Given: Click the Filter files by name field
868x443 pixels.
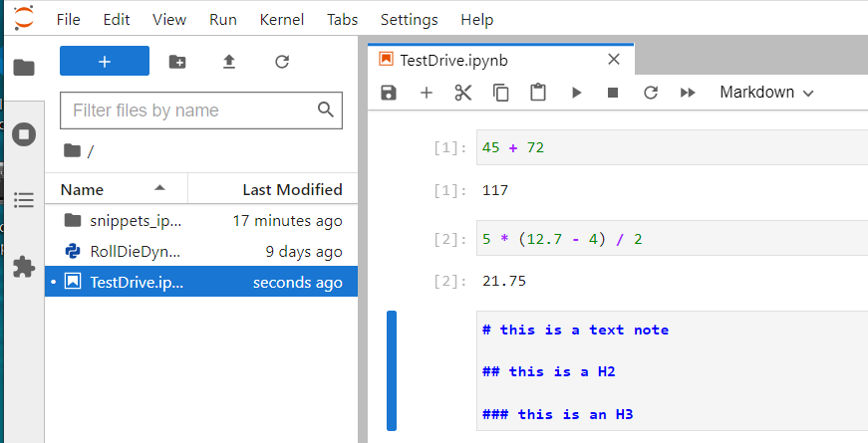Looking at the screenshot, I should [189, 111].
